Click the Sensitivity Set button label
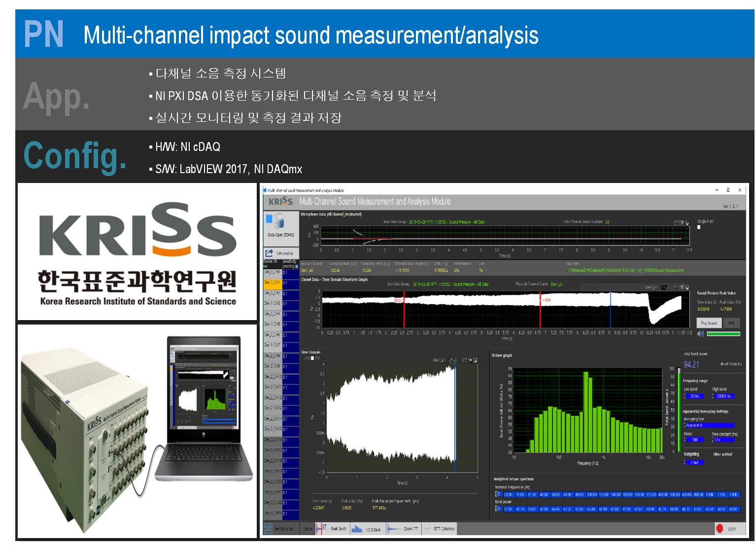This screenshot has height=545, width=756. [x=284, y=529]
